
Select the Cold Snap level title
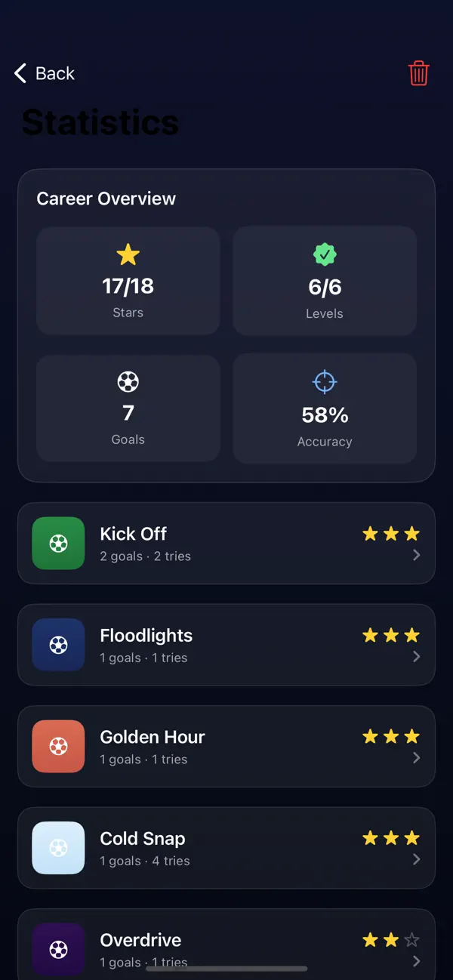[x=143, y=838]
